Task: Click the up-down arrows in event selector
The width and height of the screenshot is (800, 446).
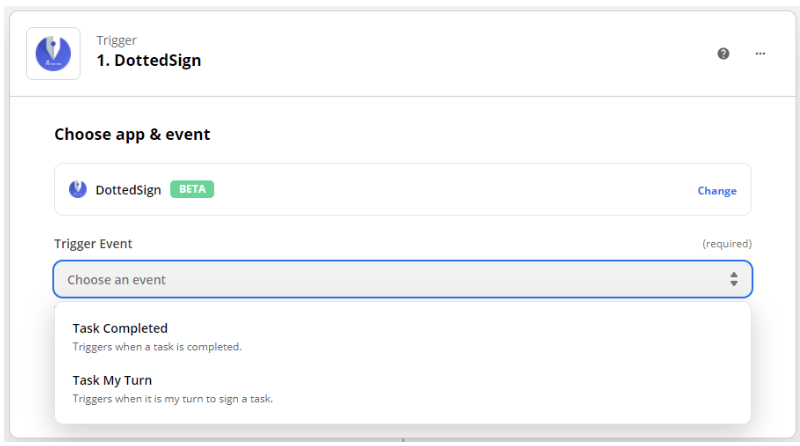Action: (734, 279)
